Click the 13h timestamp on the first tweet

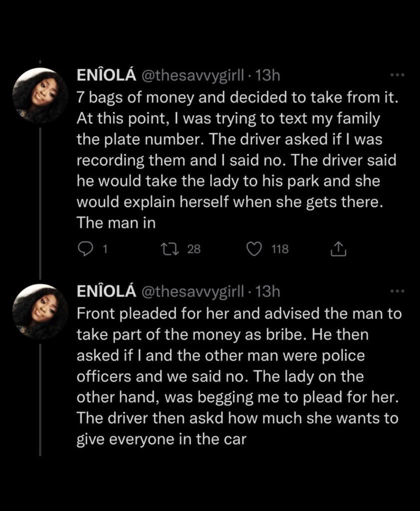point(267,76)
